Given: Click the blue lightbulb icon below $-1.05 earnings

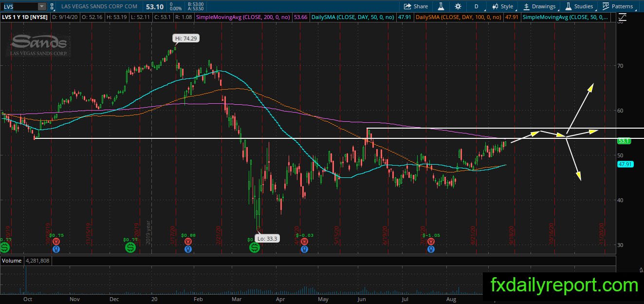Looking at the screenshot, I should (x=430, y=249).
